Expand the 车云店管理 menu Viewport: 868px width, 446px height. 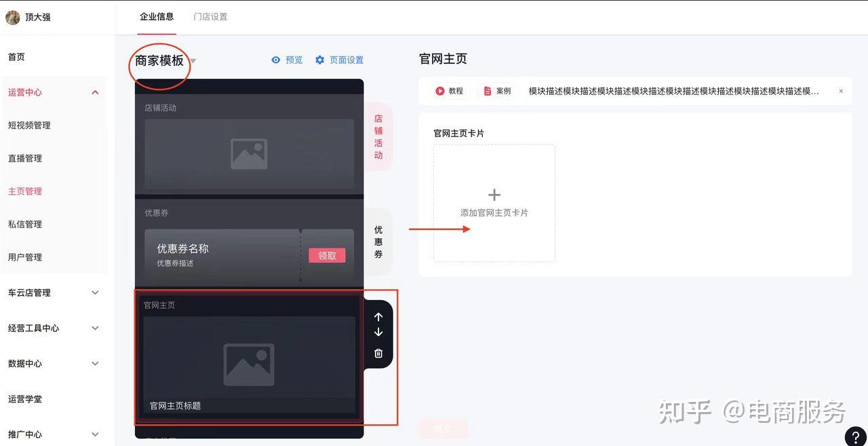coord(95,293)
